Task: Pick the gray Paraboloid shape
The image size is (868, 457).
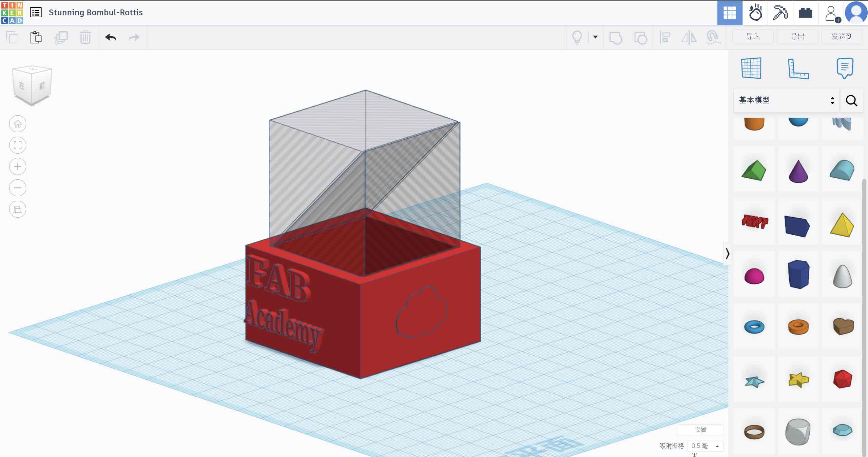Action: 842,276
